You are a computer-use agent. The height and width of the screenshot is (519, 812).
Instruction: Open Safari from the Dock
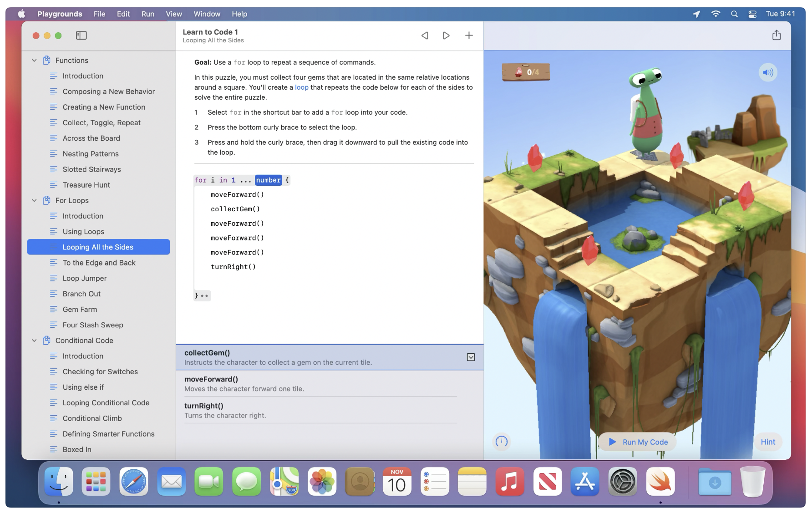[134, 482]
